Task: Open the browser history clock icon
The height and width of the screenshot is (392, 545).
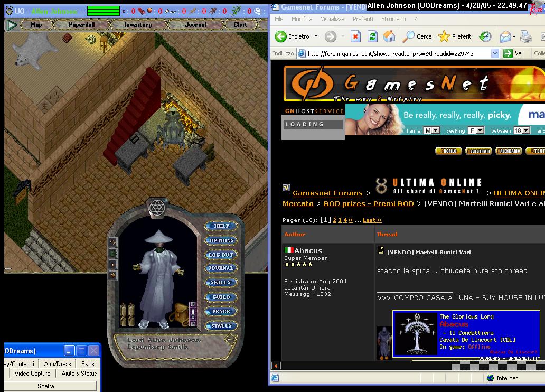Action: pos(485,36)
